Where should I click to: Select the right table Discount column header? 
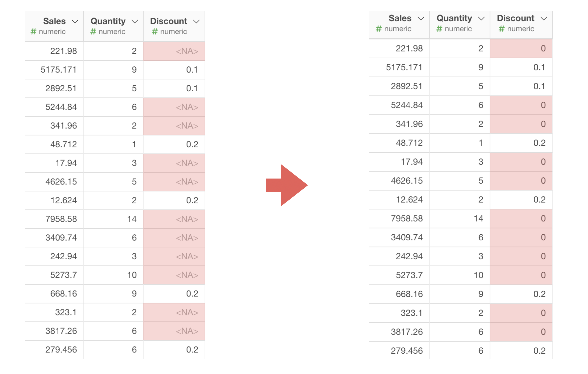coord(515,18)
